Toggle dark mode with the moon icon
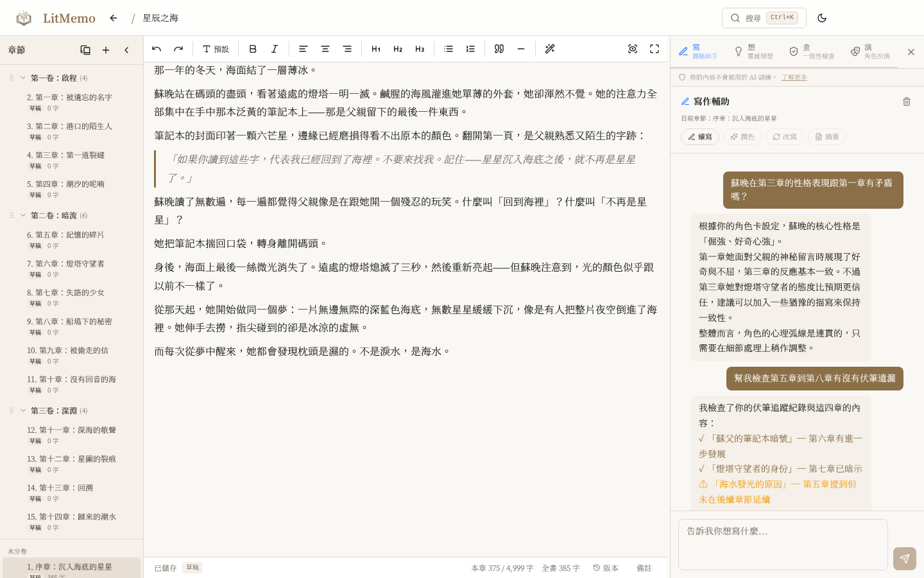Image resolution: width=924 pixels, height=578 pixels. coord(822,18)
